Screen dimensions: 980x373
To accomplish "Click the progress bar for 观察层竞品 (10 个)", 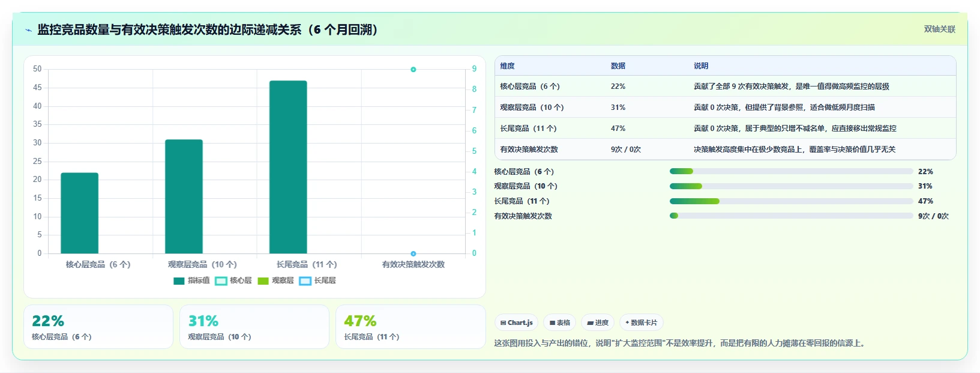I will (791, 186).
